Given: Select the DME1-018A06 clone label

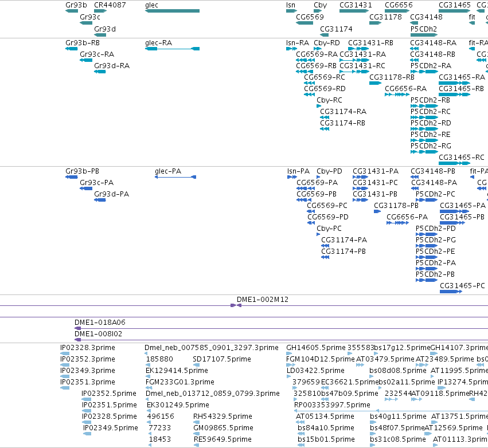Looking at the screenshot, I should point(100,323).
